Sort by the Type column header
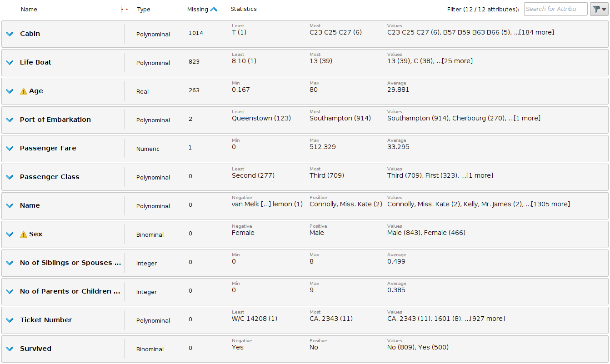Screen dimensions: 610x364 click(x=144, y=10)
